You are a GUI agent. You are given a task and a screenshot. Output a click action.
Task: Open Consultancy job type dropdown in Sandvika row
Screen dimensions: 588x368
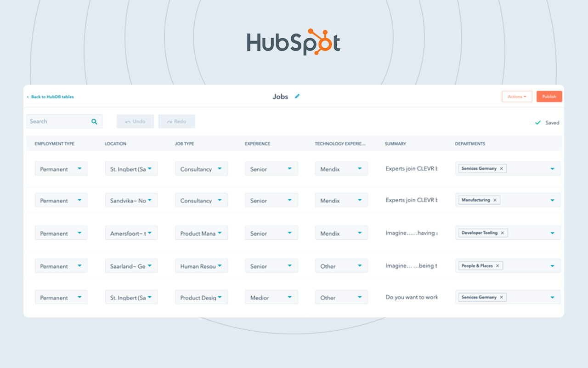click(201, 200)
